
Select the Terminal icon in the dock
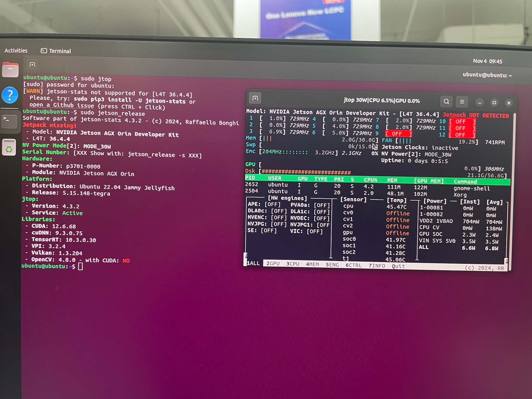pyautogui.click(x=9, y=121)
